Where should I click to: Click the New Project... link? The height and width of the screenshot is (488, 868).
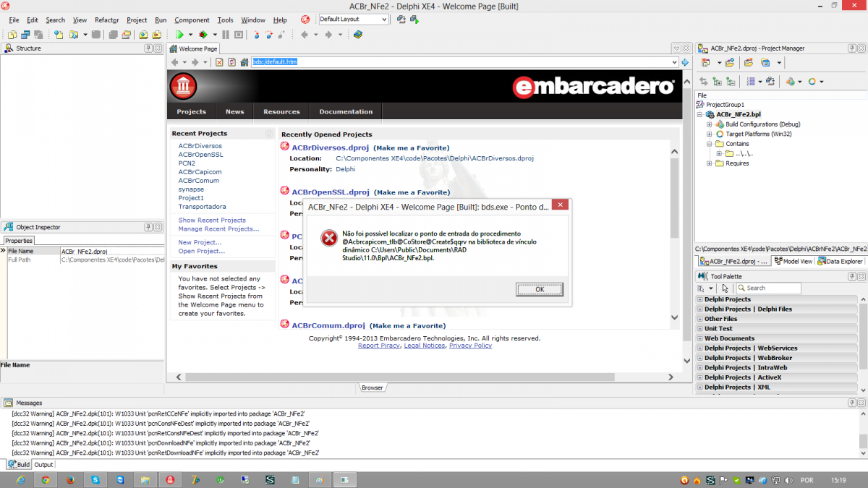pos(200,242)
